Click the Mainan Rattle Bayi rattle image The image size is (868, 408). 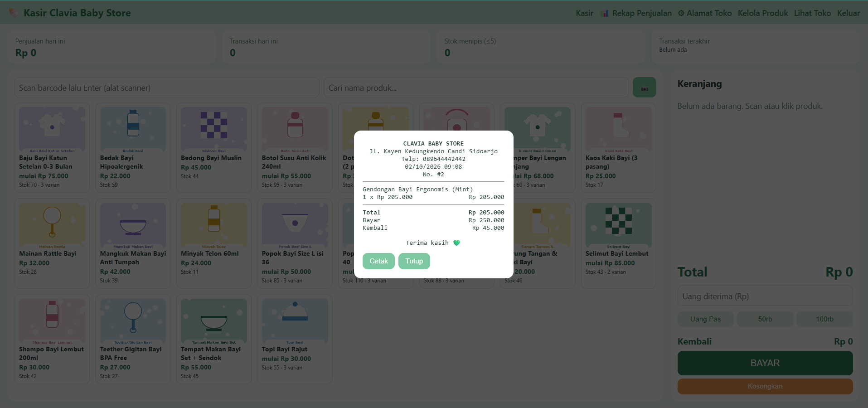[52, 225]
